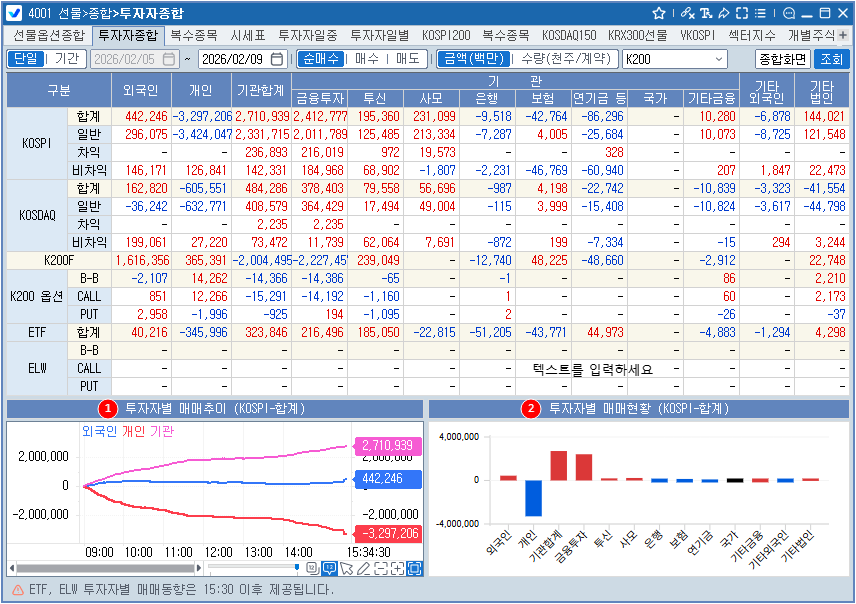The width and height of the screenshot is (856, 604).
Task: Open the list menu icon in title bar
Action: (x=758, y=13)
